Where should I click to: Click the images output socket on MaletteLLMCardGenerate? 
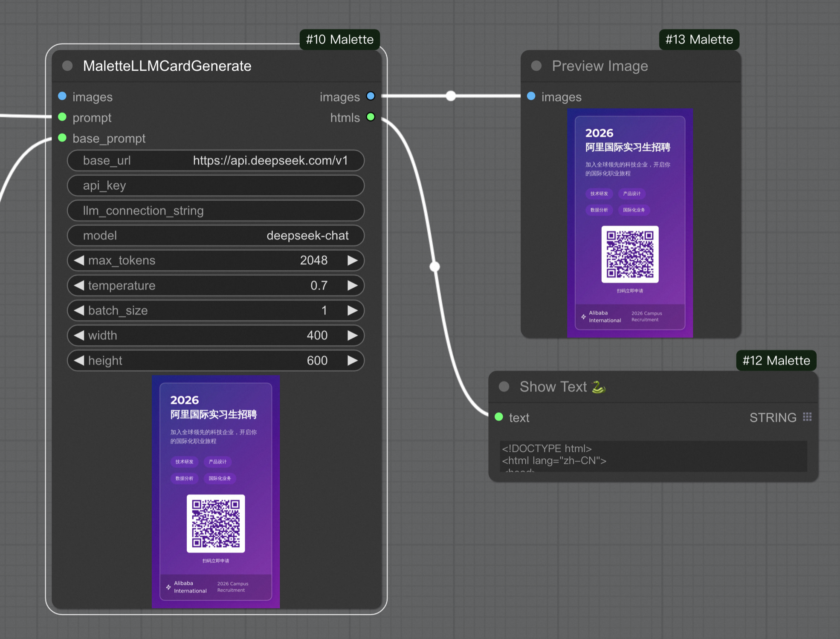tap(371, 96)
